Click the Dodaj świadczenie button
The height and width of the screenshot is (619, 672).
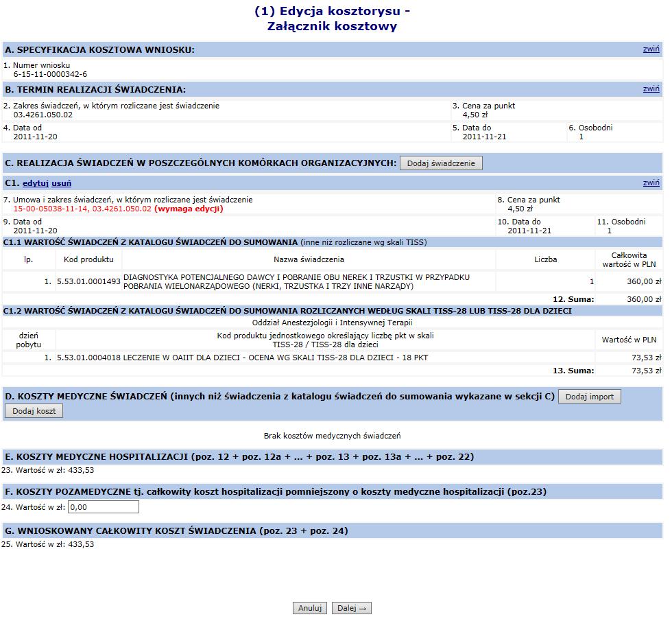(x=441, y=163)
